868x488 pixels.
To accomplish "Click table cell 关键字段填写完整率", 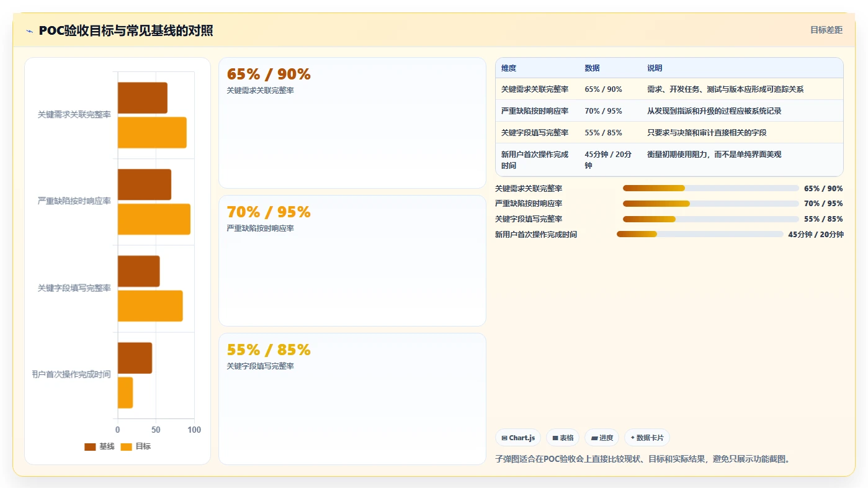I will [535, 133].
